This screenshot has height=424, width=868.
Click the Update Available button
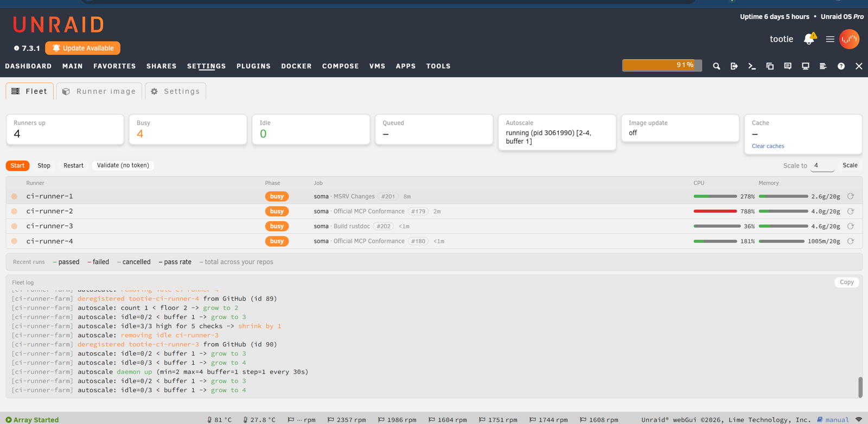[x=83, y=48]
